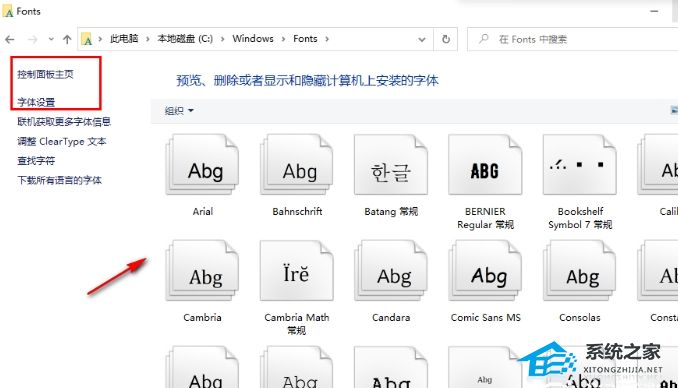Open 控制面板主页 link
This screenshot has width=678, height=388.
[45, 74]
